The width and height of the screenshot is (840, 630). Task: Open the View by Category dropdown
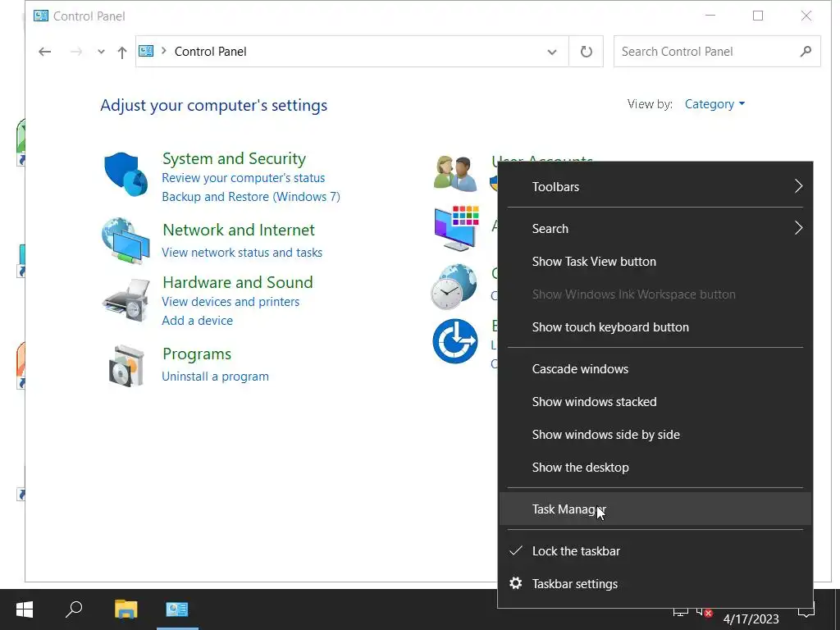714,104
